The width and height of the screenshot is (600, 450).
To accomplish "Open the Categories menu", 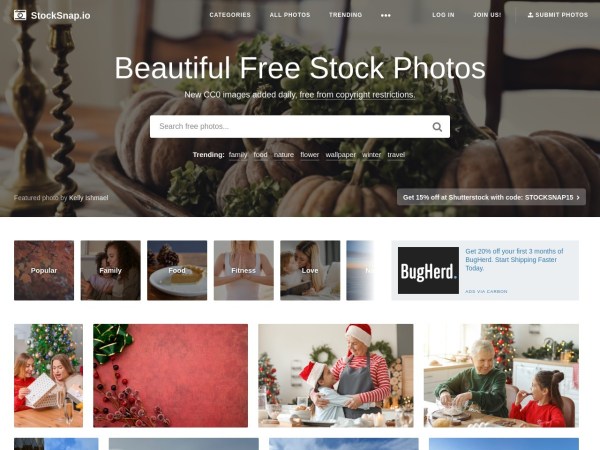I will tap(230, 15).
